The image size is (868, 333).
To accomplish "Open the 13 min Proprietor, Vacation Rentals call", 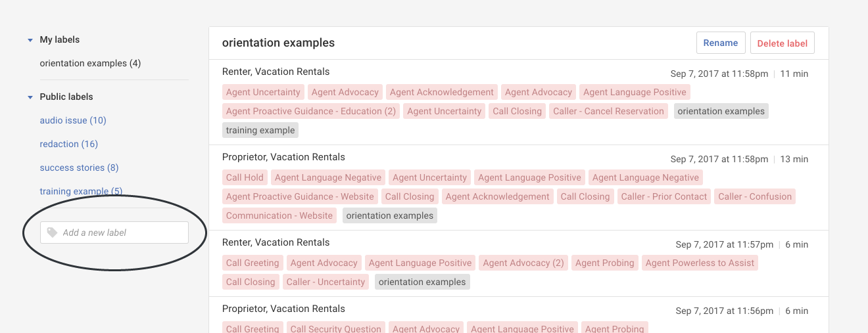I will 283,157.
